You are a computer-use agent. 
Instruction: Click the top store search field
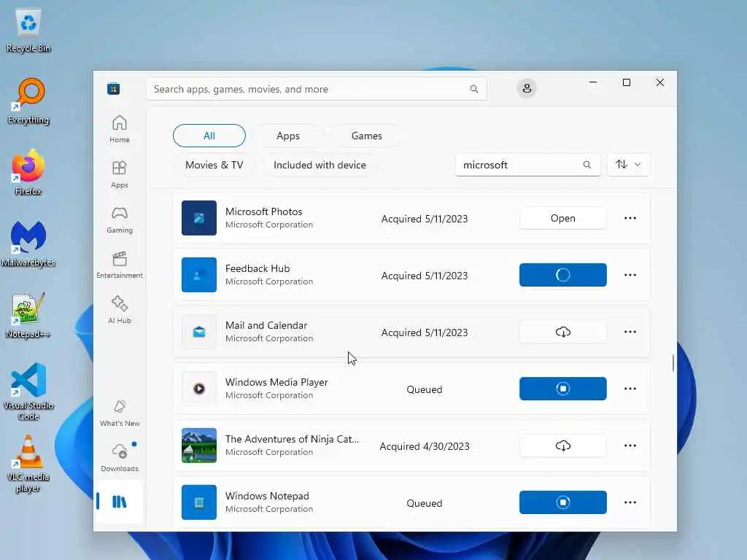point(317,89)
